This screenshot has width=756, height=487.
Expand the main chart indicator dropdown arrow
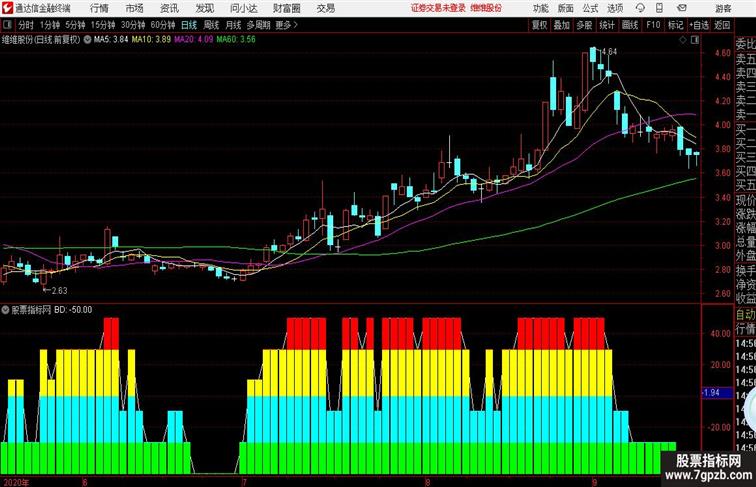87,40
